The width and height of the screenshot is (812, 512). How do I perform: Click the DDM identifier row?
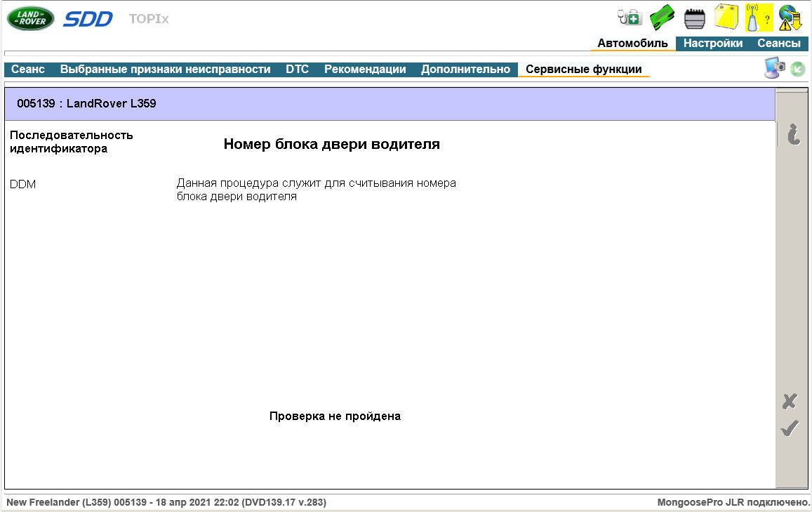(22, 184)
